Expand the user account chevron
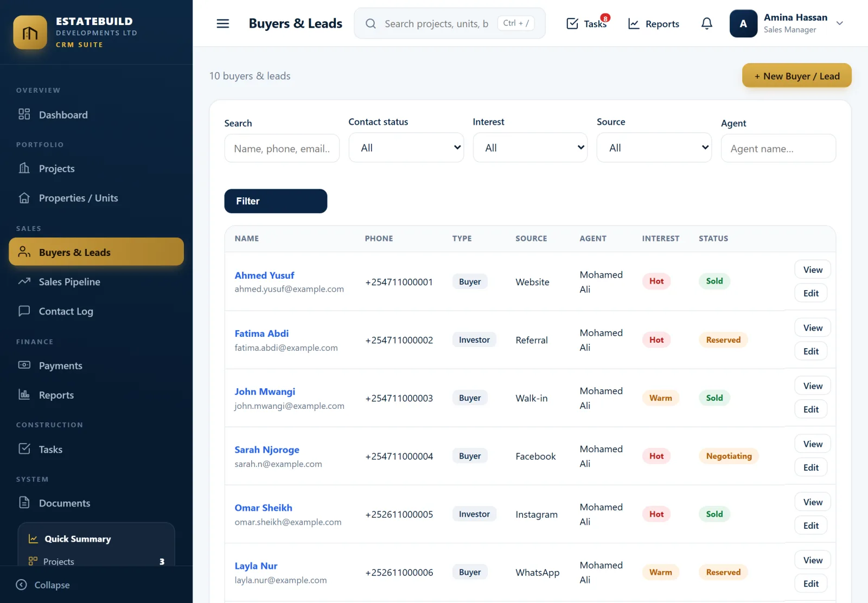Viewport: 868px width, 603px height. coord(839,23)
